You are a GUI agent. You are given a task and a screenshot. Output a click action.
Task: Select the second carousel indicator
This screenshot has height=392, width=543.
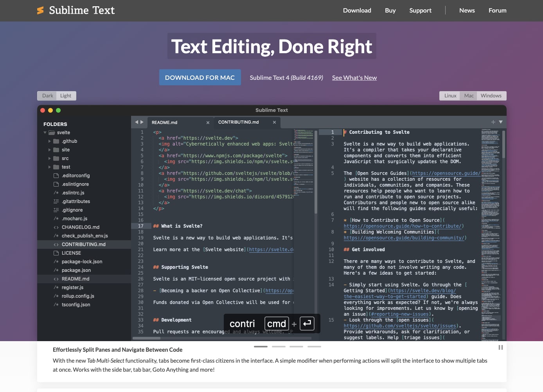point(279,346)
